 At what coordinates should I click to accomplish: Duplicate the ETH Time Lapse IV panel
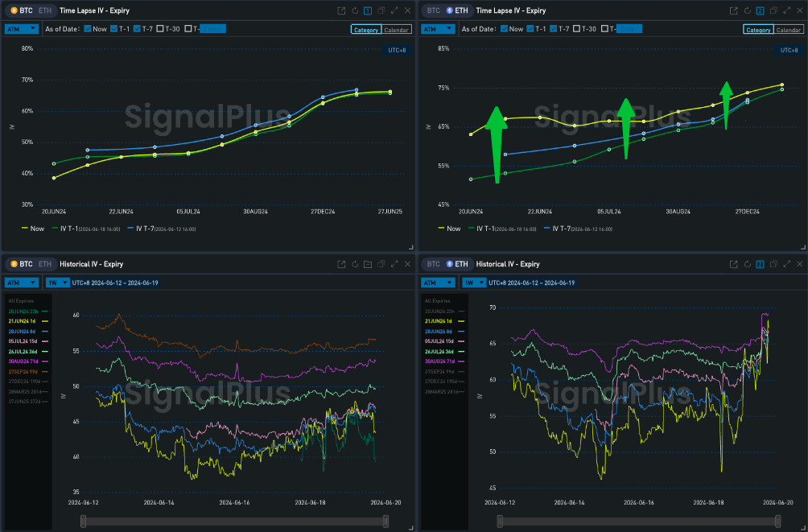coord(773,10)
